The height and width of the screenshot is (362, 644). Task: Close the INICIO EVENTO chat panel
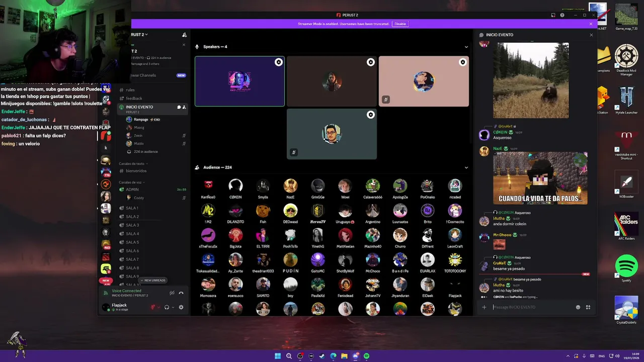coord(591,35)
